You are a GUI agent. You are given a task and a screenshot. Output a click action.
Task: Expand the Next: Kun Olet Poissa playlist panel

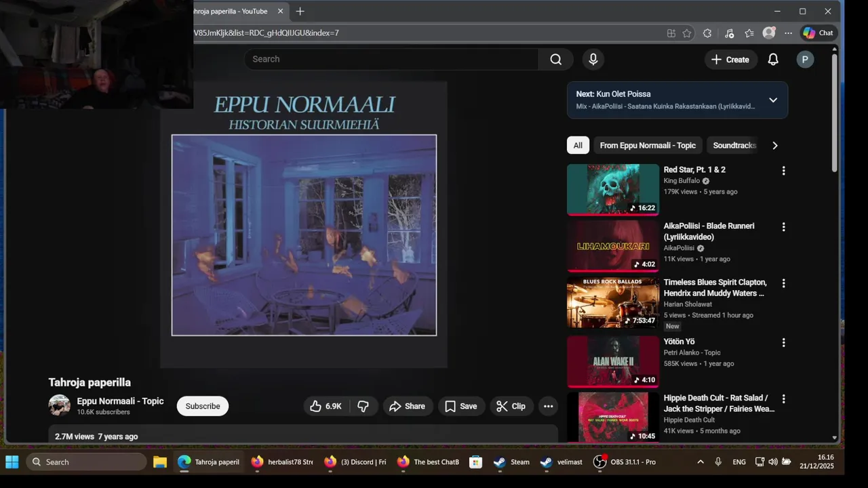(773, 100)
